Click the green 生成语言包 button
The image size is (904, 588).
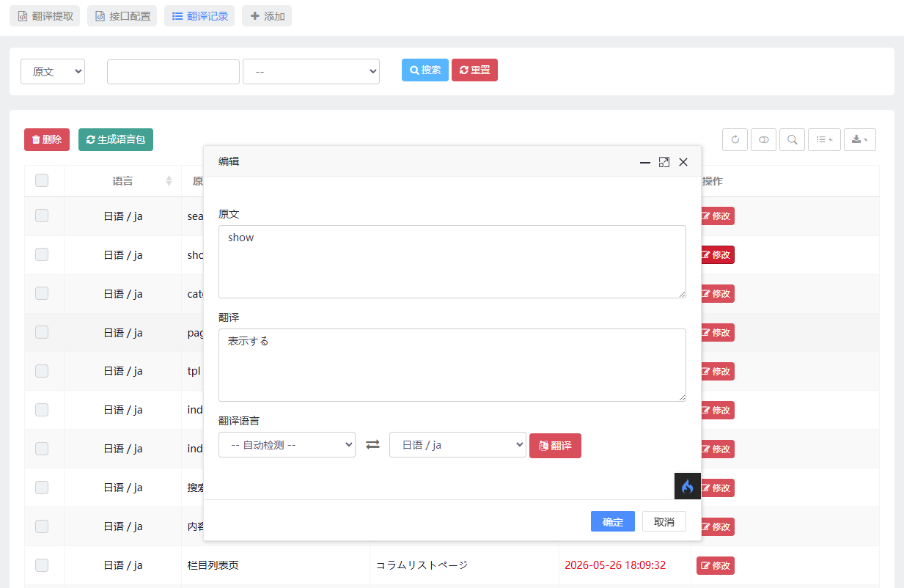click(x=116, y=139)
